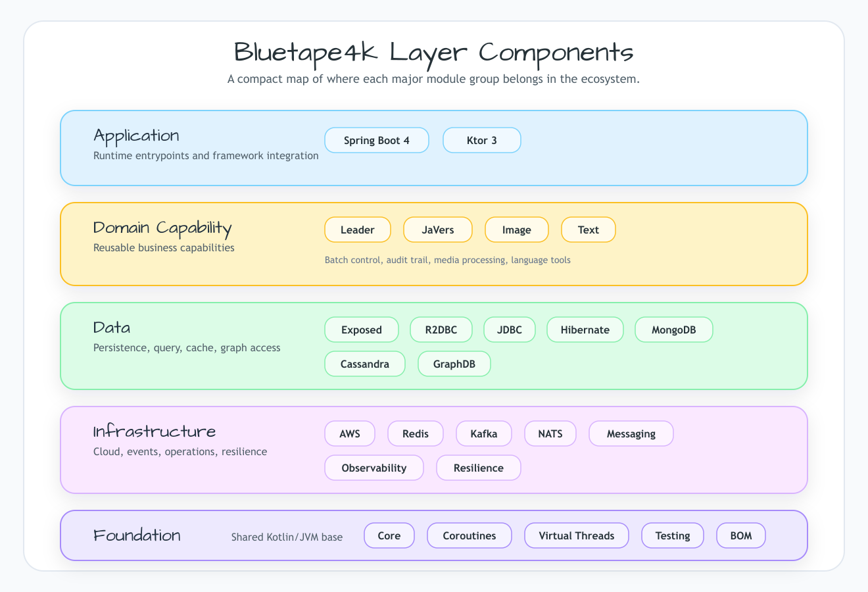The image size is (868, 592).
Task: Select the Cassandra chip
Action: pyautogui.click(x=365, y=364)
